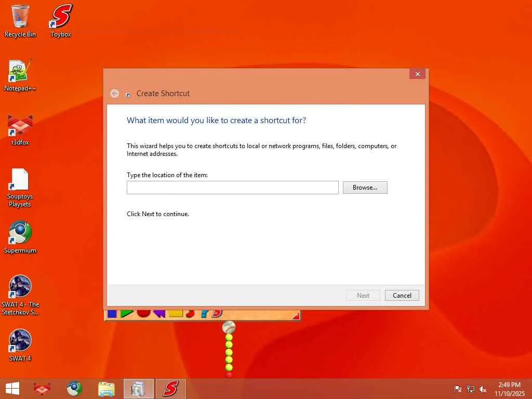Switch to the Create Shortcut taskbar item
The height and width of the screenshot is (399, 532).
pyautogui.click(x=138, y=389)
